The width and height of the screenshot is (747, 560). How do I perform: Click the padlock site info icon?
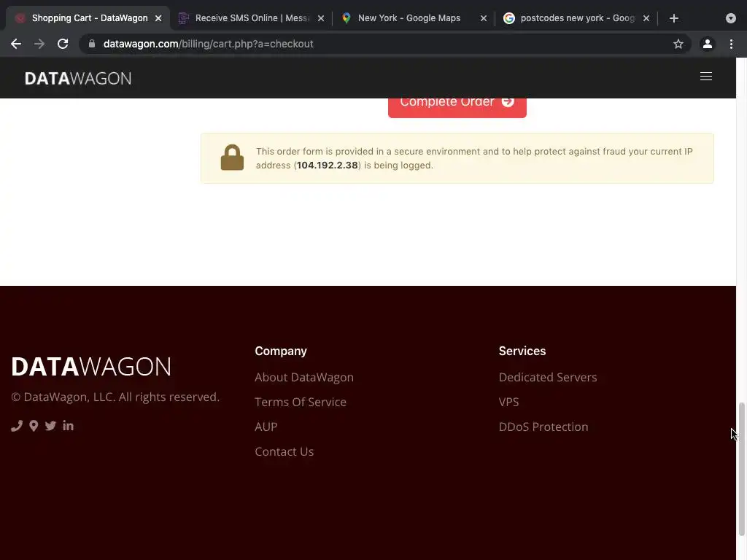coord(92,44)
